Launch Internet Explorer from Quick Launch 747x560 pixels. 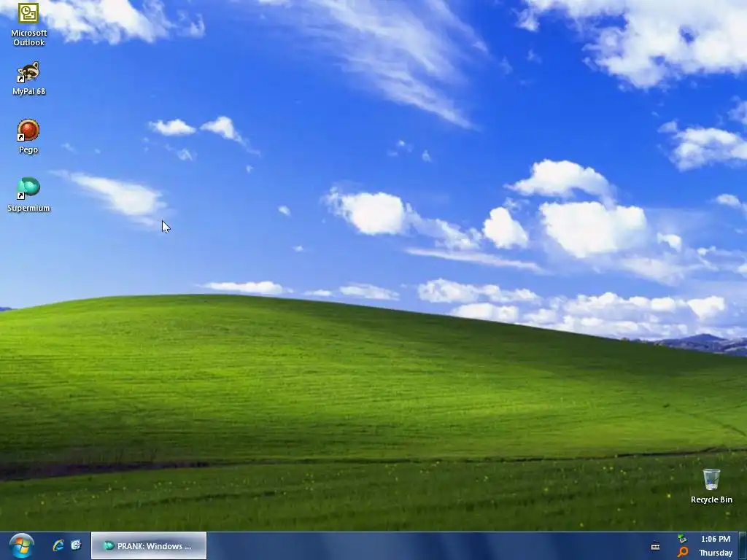(58, 545)
